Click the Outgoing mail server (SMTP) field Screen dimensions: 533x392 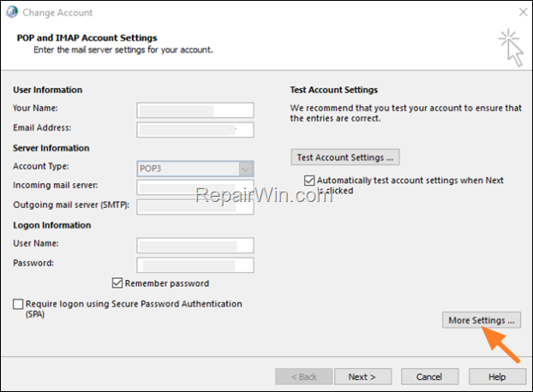(x=195, y=206)
